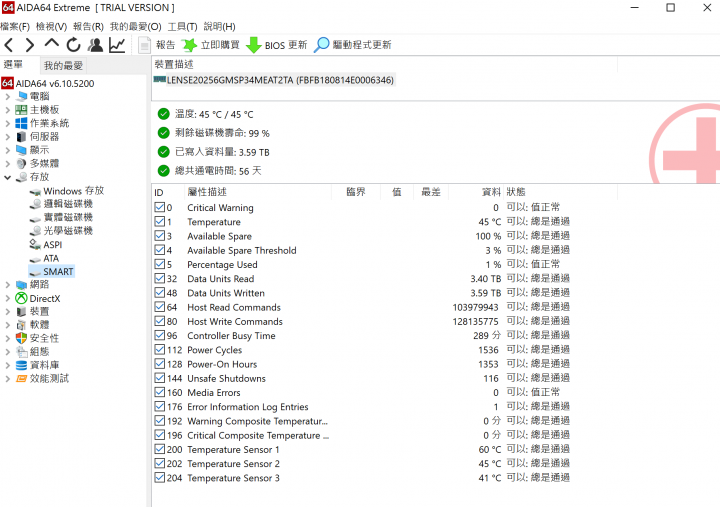This screenshot has height=507, width=720.
Task: Expand the 資料庫 tree node
Action: 7,366
